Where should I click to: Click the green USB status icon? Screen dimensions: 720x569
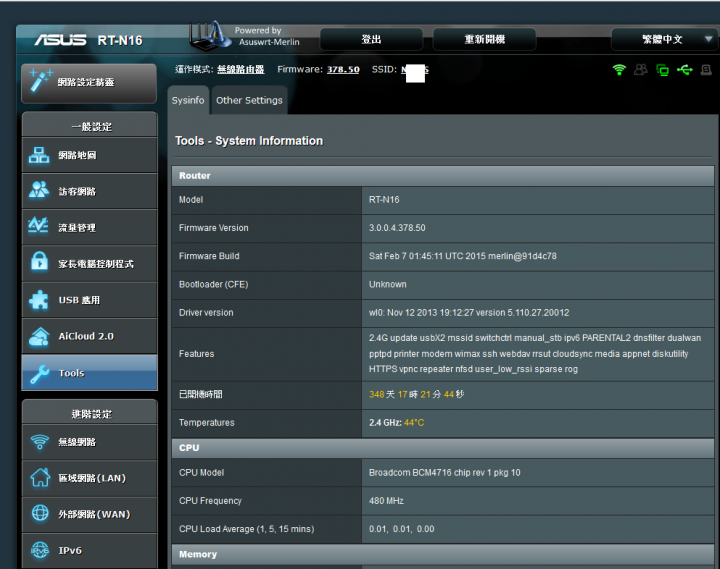[x=685, y=70]
